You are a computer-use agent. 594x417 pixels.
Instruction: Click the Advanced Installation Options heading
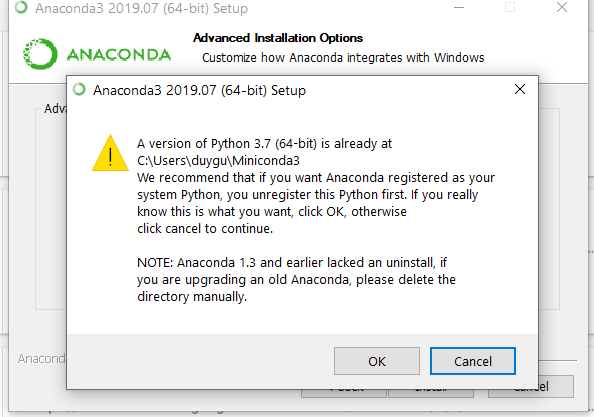click(x=278, y=38)
